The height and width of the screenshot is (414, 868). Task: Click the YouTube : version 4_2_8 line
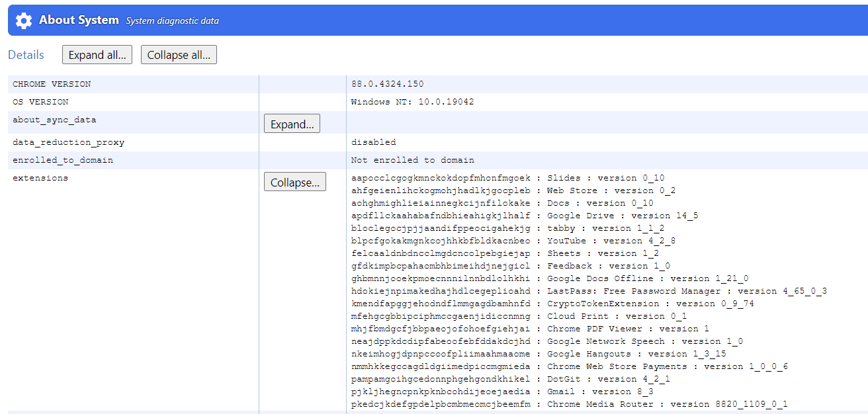[x=513, y=241]
